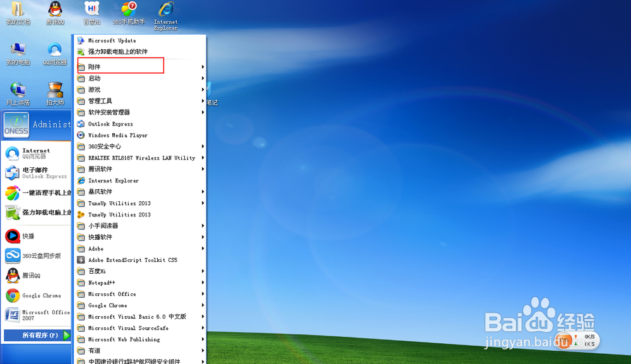Open the Adobe program folder
Viewport: 631px width, 364px height.
141,249
